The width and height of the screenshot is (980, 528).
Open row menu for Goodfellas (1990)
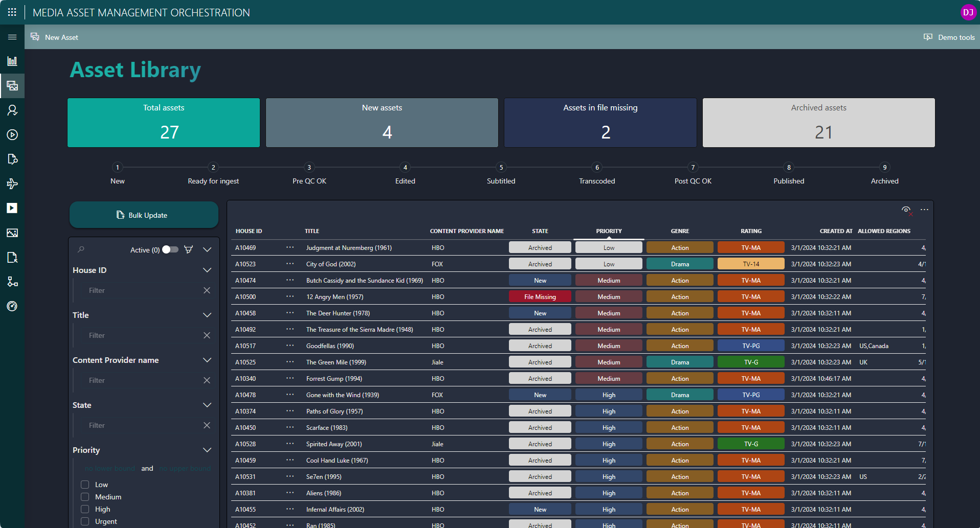coord(290,346)
